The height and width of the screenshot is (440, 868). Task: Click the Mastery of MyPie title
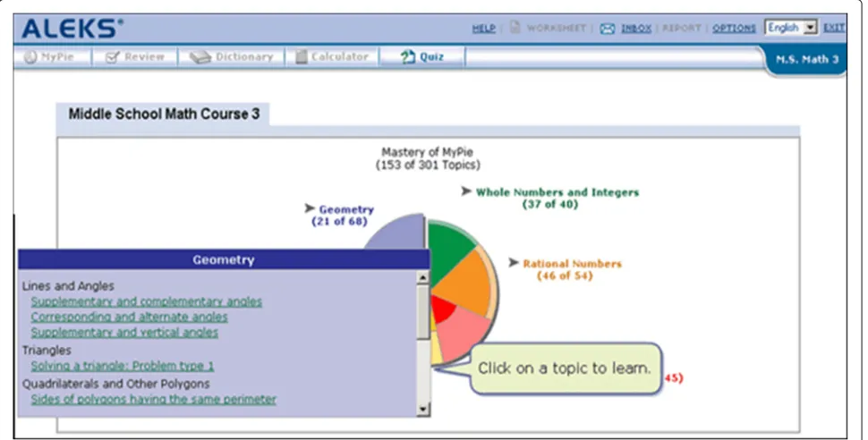428,152
